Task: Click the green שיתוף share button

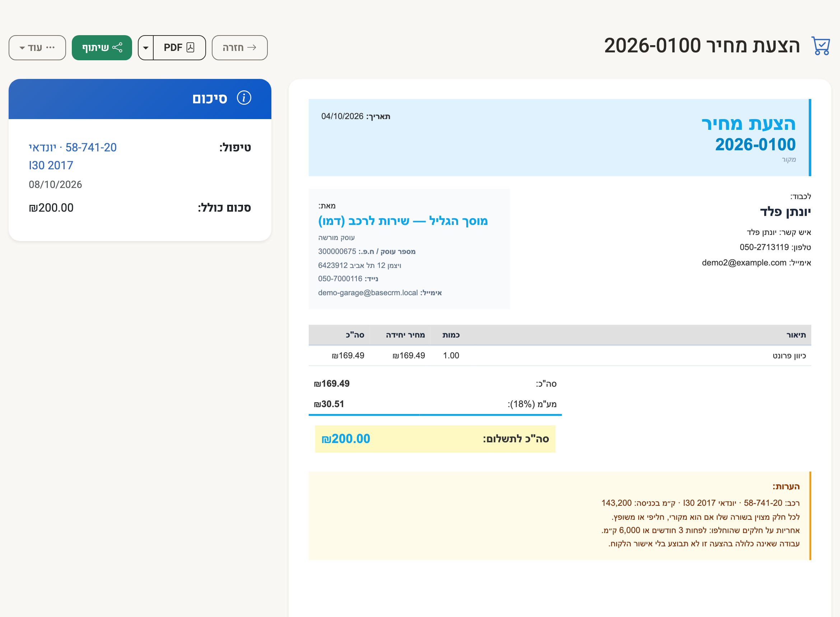Action: pos(102,47)
